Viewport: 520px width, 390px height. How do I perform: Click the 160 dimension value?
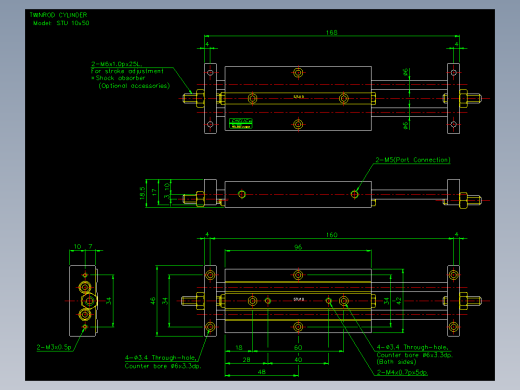(332, 235)
